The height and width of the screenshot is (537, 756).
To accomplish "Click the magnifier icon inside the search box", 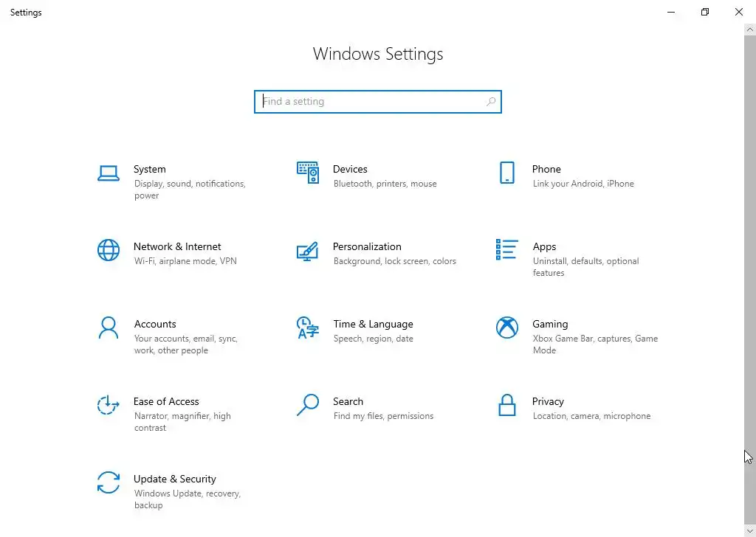I will (491, 102).
